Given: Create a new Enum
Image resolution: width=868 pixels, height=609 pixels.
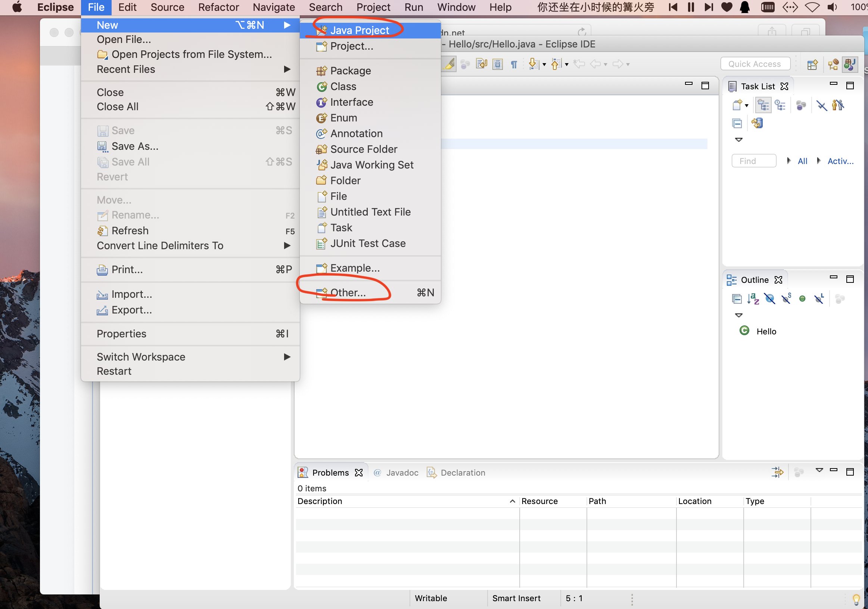Looking at the screenshot, I should point(370,118).
